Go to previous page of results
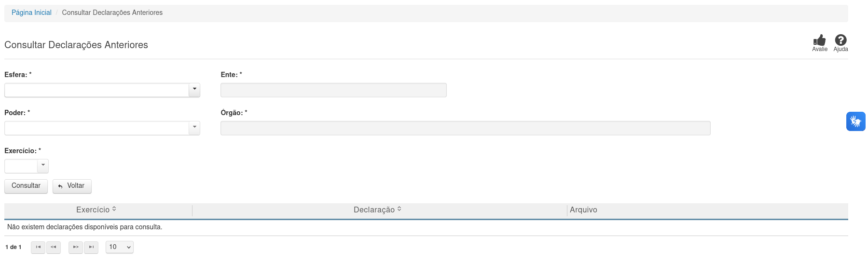868x263 pixels. pos(54,247)
